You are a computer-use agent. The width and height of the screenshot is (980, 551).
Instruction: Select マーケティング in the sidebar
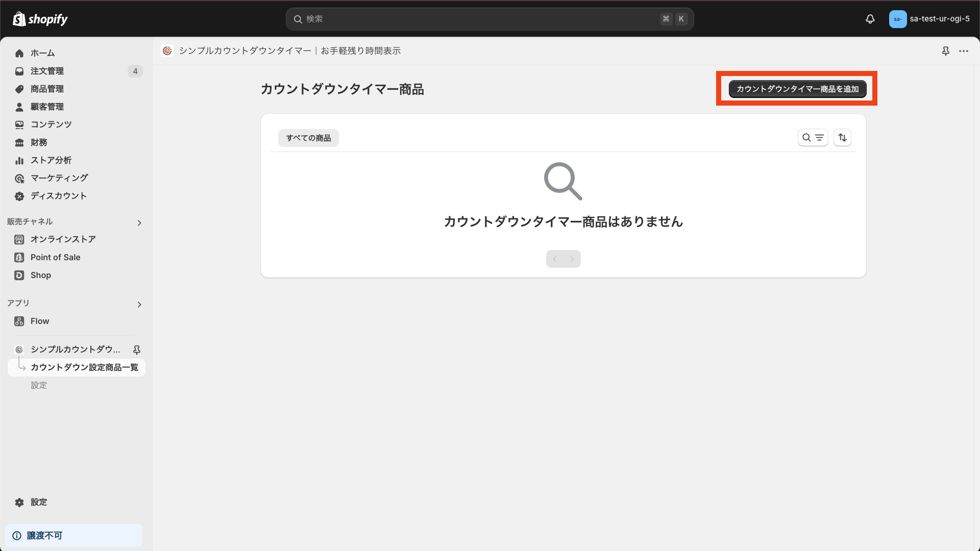tap(58, 178)
